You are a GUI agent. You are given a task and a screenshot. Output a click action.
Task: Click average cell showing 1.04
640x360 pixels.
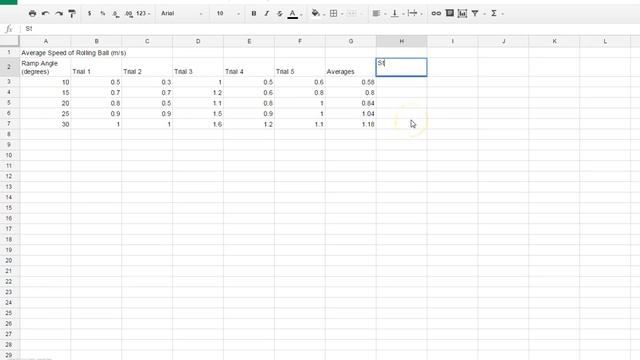(351, 113)
